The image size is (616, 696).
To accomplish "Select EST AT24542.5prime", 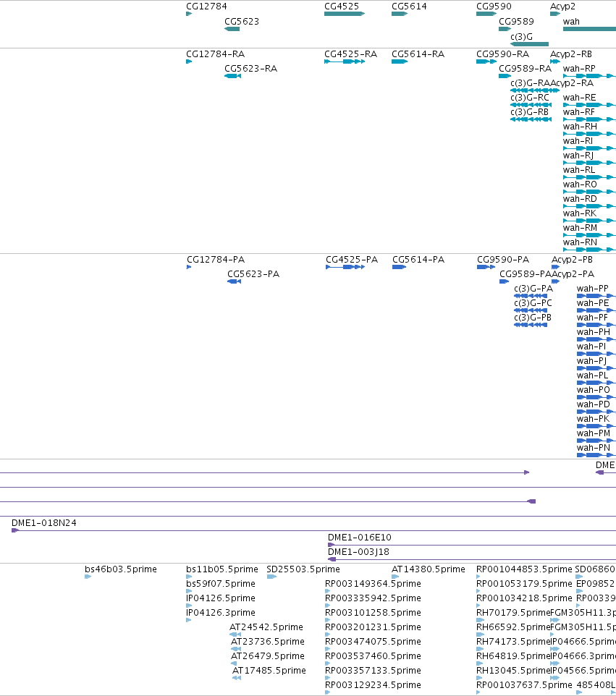I will click(266, 627).
